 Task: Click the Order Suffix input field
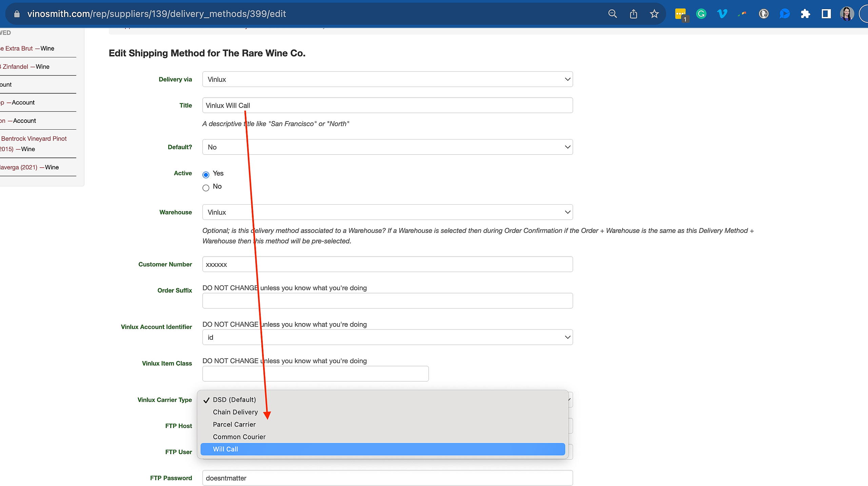388,301
